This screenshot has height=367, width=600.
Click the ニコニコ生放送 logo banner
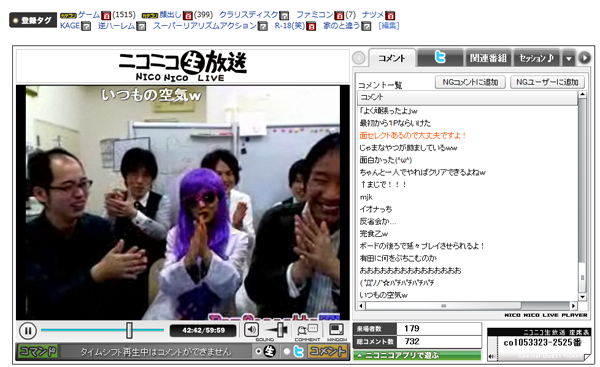(x=183, y=66)
